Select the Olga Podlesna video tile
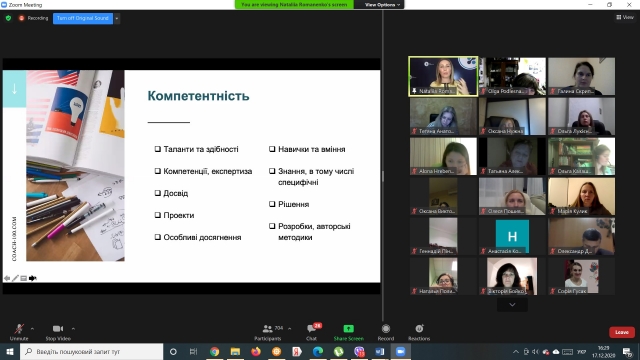The height and width of the screenshot is (360, 640). 512,76
